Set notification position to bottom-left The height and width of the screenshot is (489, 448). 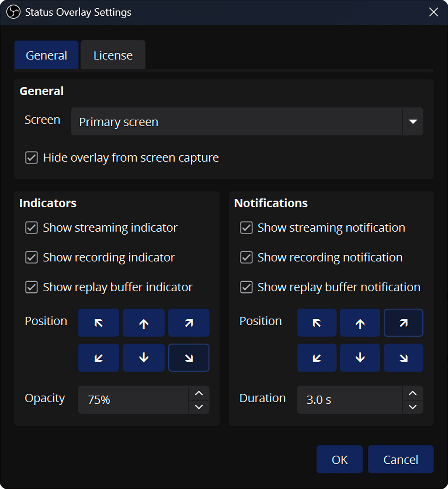click(317, 358)
